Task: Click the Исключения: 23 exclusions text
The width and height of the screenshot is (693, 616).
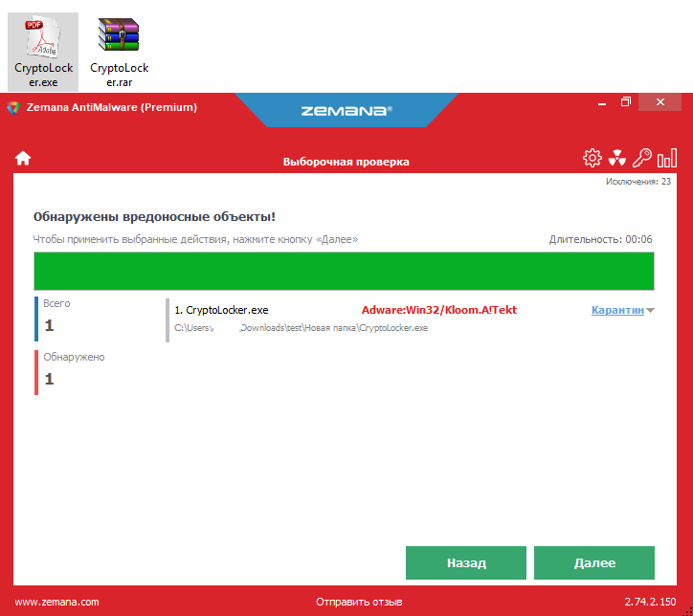Action: coord(638,182)
